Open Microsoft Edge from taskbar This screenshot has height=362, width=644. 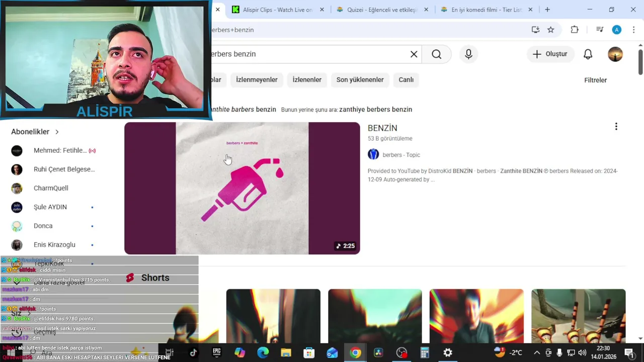(263, 352)
